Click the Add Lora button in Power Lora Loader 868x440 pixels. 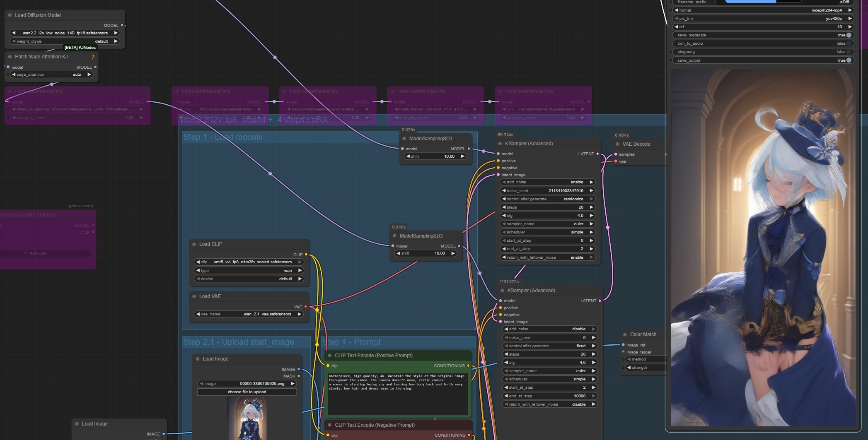[x=35, y=253]
